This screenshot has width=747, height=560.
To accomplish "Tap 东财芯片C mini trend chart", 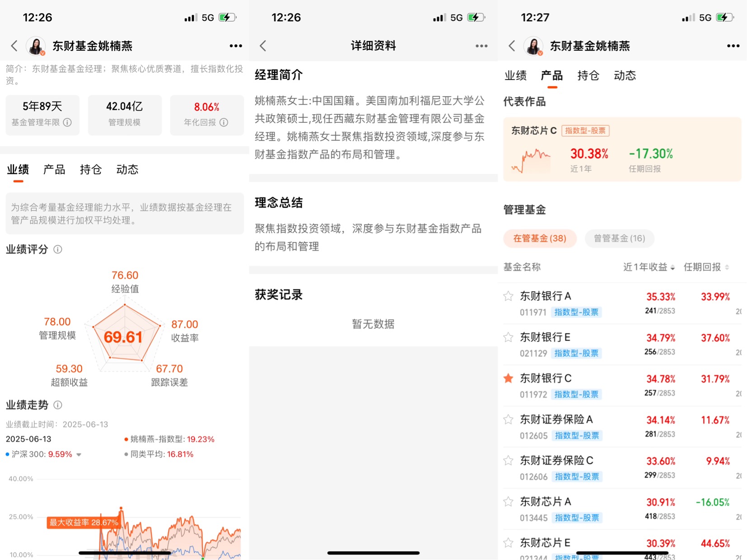I will point(531,161).
